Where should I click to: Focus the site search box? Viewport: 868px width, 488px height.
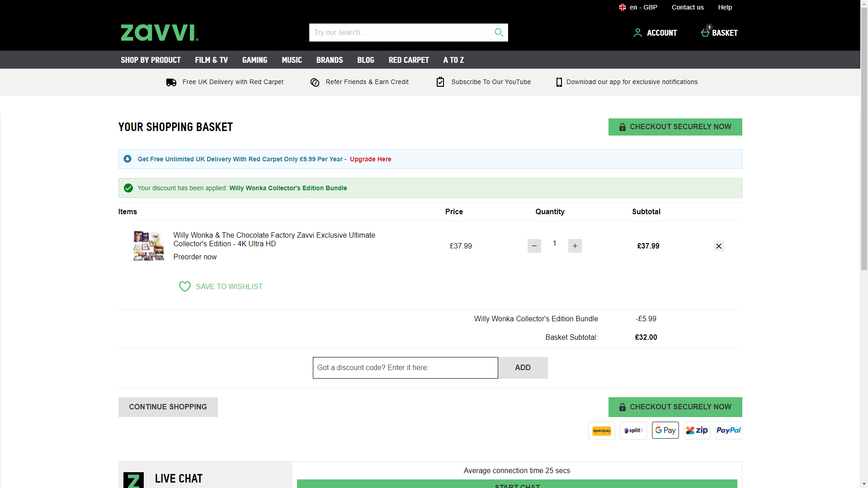[x=401, y=33]
